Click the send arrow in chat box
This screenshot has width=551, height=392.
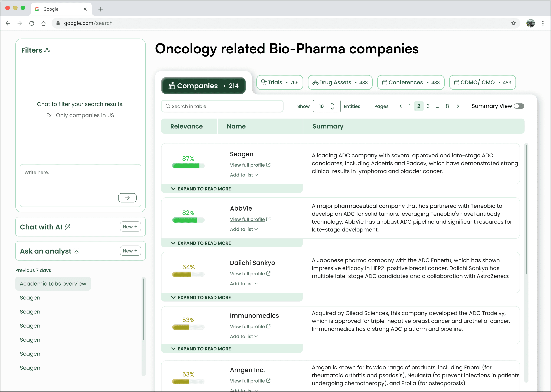click(127, 198)
